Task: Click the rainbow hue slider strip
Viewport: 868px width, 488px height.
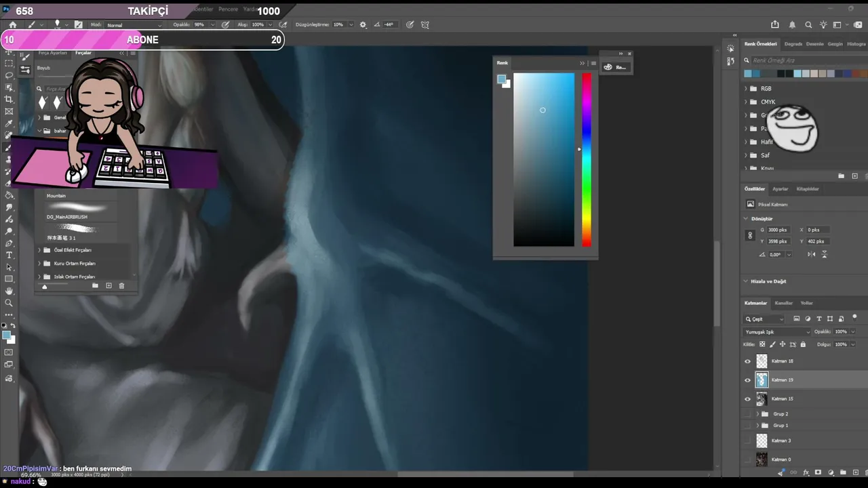Action: [x=586, y=160]
